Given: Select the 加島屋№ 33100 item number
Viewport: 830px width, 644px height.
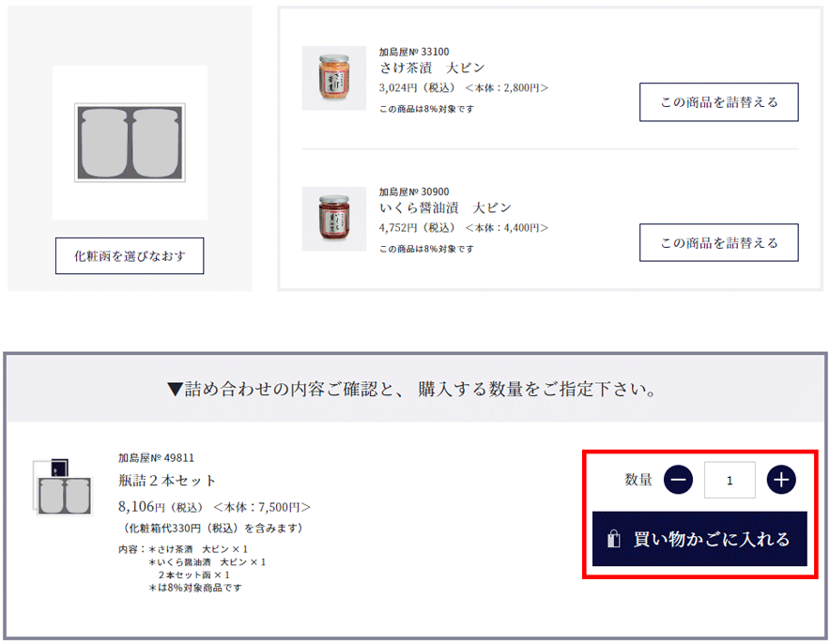Looking at the screenshot, I should tap(414, 52).
